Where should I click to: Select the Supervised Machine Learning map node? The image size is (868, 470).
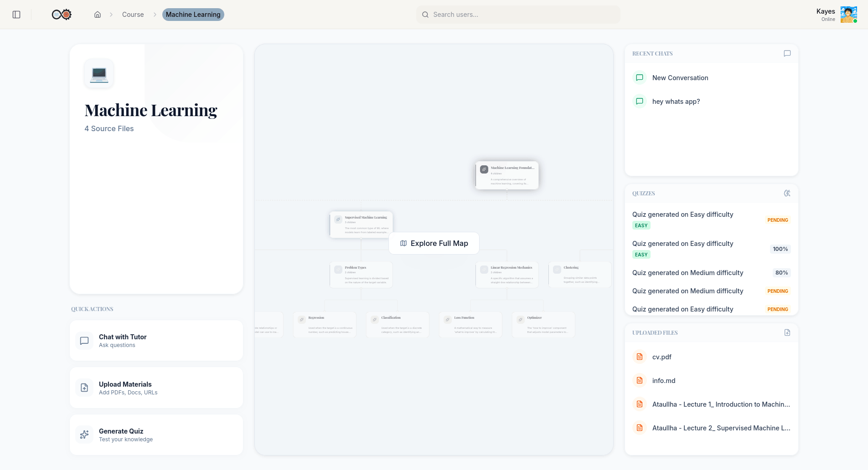361,225
